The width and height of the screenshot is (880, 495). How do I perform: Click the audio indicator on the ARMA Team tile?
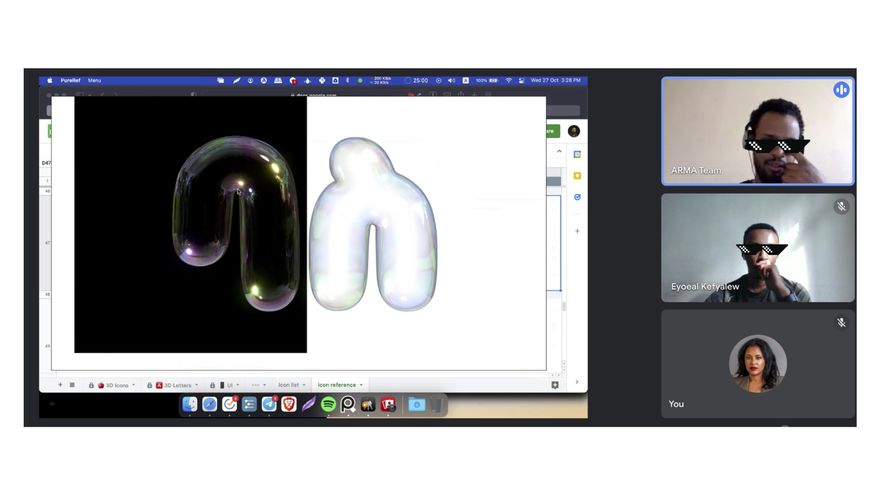click(841, 90)
